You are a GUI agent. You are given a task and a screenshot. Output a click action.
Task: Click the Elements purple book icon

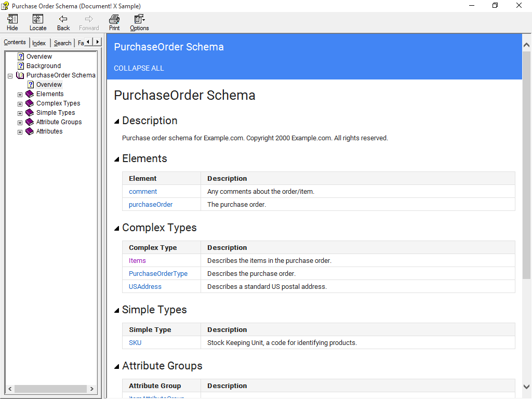30,94
